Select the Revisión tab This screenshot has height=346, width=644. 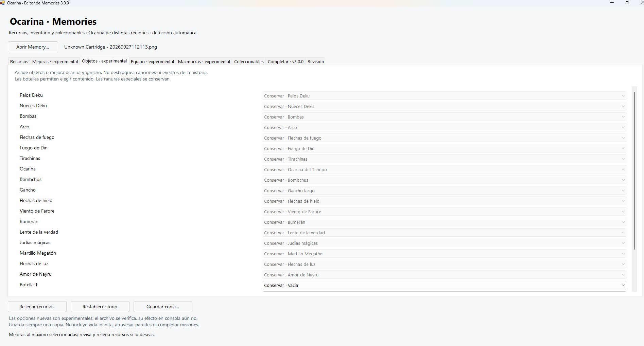click(x=315, y=61)
